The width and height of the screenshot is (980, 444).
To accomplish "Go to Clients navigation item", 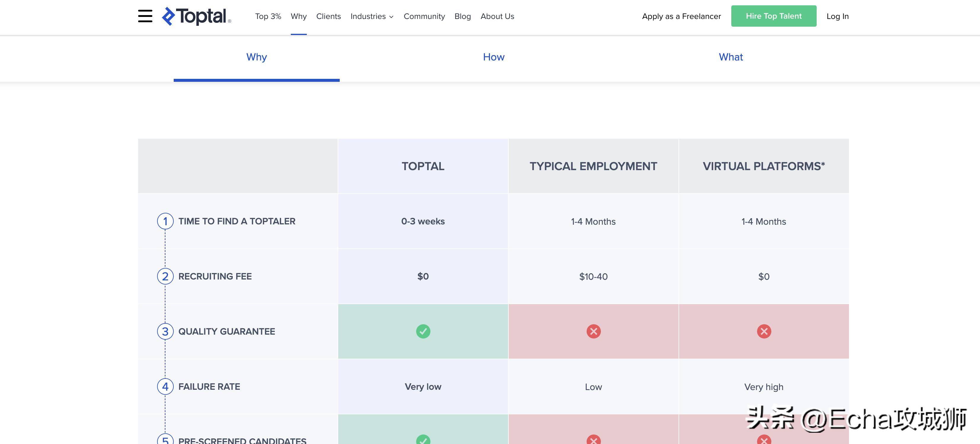I will 328,16.
